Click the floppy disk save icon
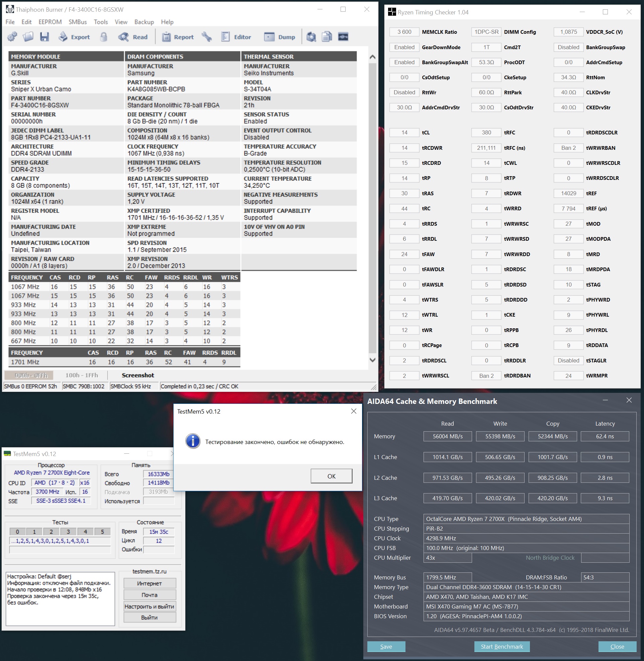644x661 pixels. tap(44, 37)
